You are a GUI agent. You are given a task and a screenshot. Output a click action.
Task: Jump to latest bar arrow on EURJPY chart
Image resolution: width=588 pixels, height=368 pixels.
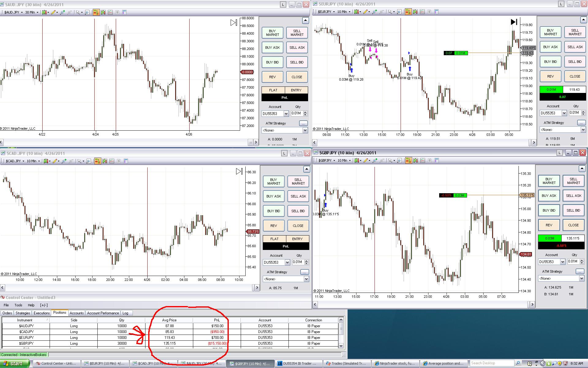tap(514, 22)
